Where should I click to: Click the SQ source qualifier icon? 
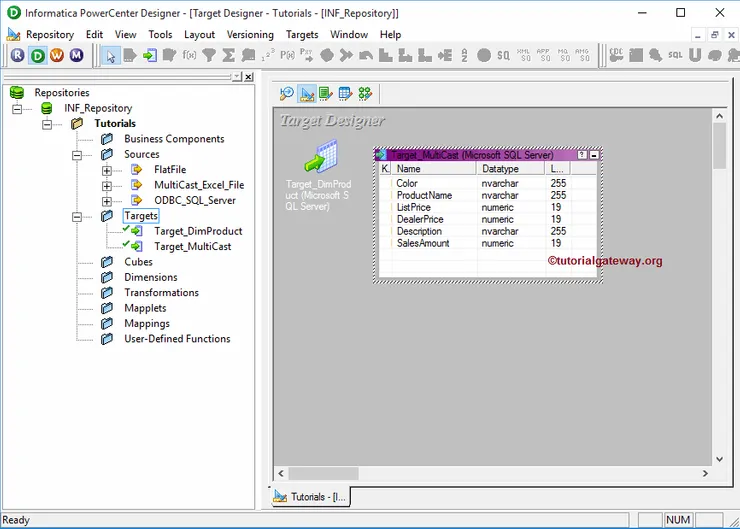(503, 56)
